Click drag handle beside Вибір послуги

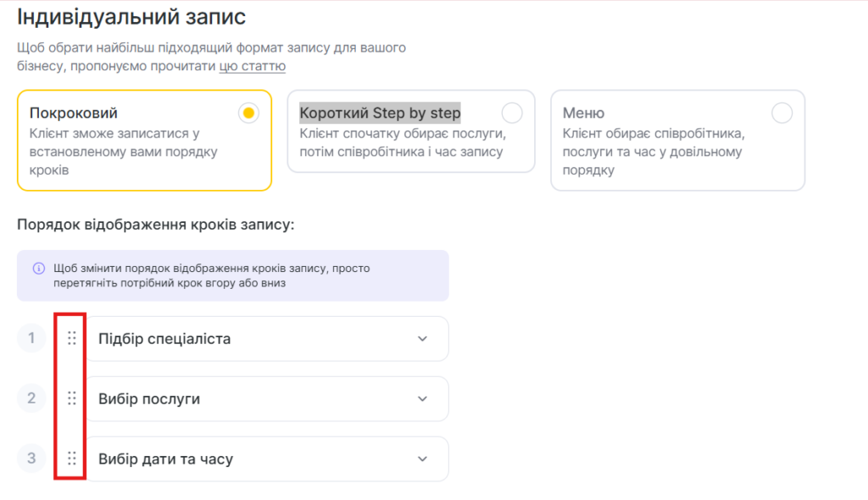click(72, 398)
